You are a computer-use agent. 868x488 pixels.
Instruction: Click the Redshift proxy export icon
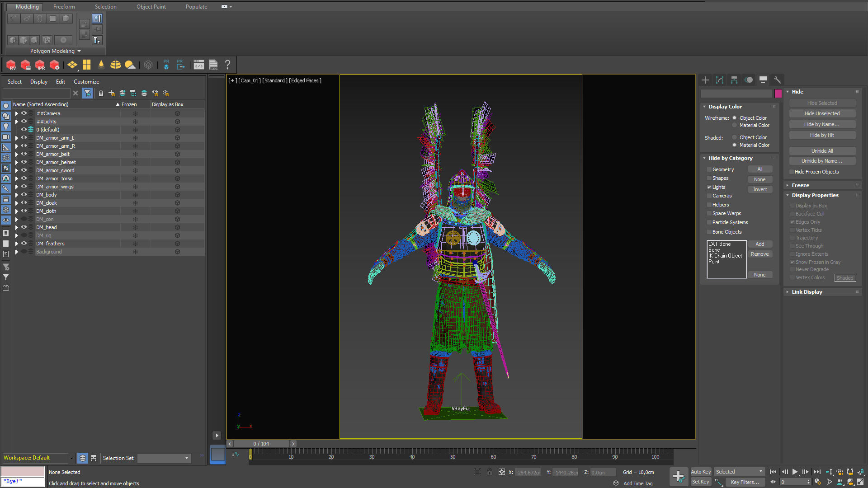pos(181,65)
